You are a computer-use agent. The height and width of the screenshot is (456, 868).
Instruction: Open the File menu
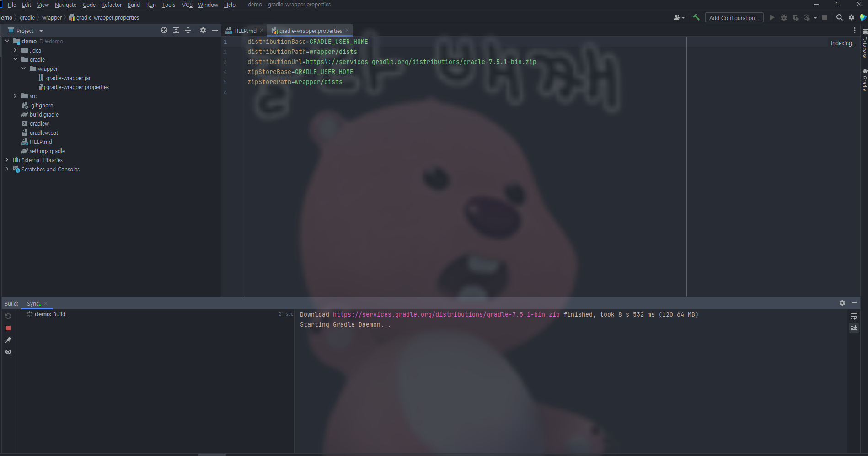(12, 5)
